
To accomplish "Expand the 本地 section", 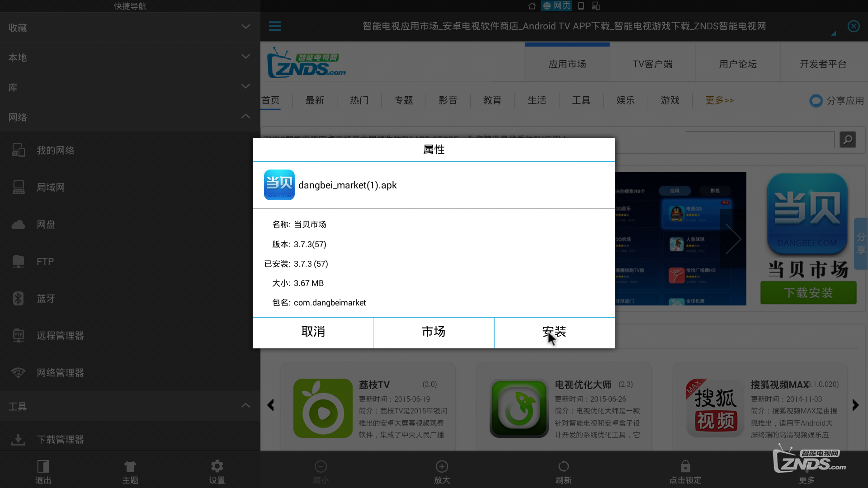I will (130, 57).
